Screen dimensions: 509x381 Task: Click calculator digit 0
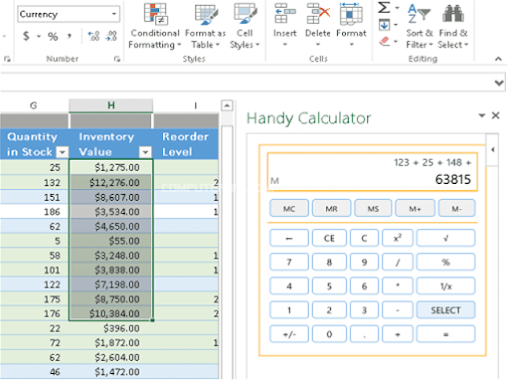[329, 334]
